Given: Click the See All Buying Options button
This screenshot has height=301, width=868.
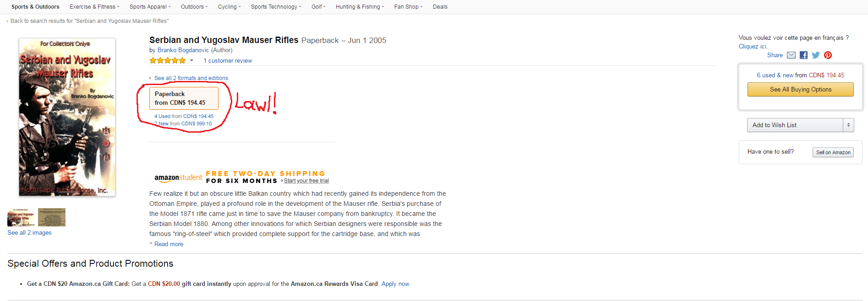Looking at the screenshot, I should pos(800,90).
